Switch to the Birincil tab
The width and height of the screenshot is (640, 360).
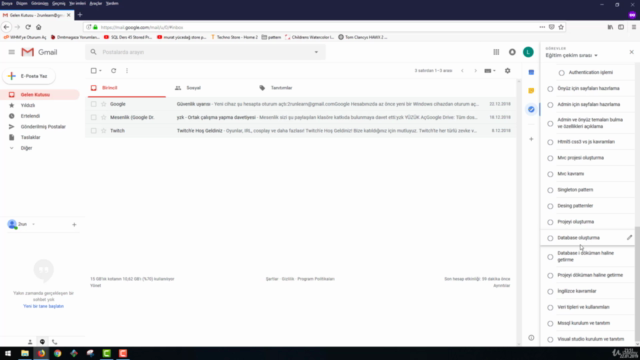coord(127,88)
